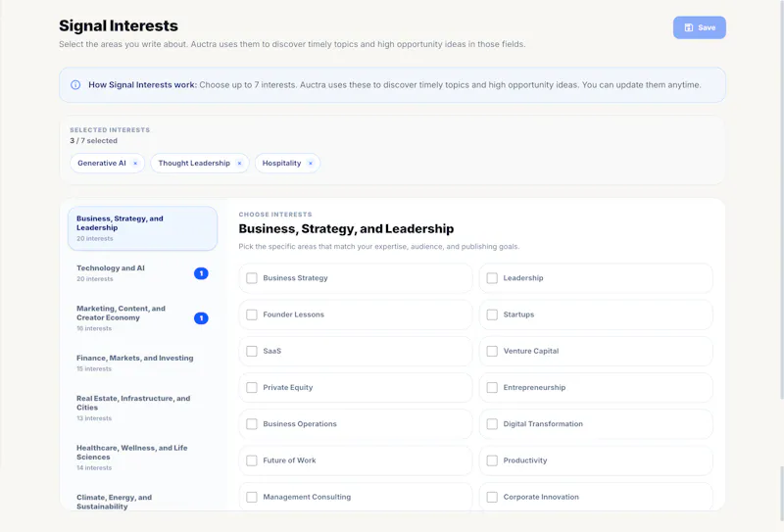This screenshot has width=784, height=532.
Task: Check the Business Strategy checkbox
Action: point(252,278)
